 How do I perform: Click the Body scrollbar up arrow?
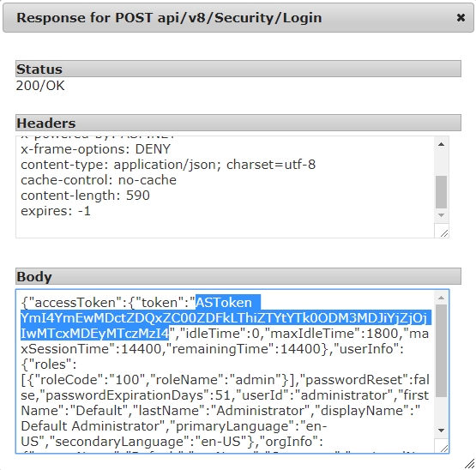point(442,298)
